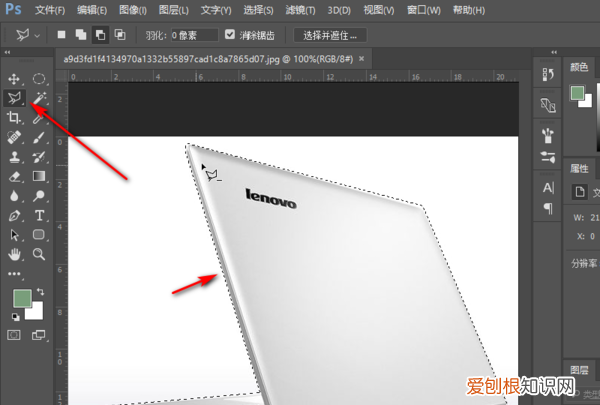Viewport: 600px width, 405px height.
Task: Collapse the left toolbox double-arrow
Action: click(x=7, y=52)
